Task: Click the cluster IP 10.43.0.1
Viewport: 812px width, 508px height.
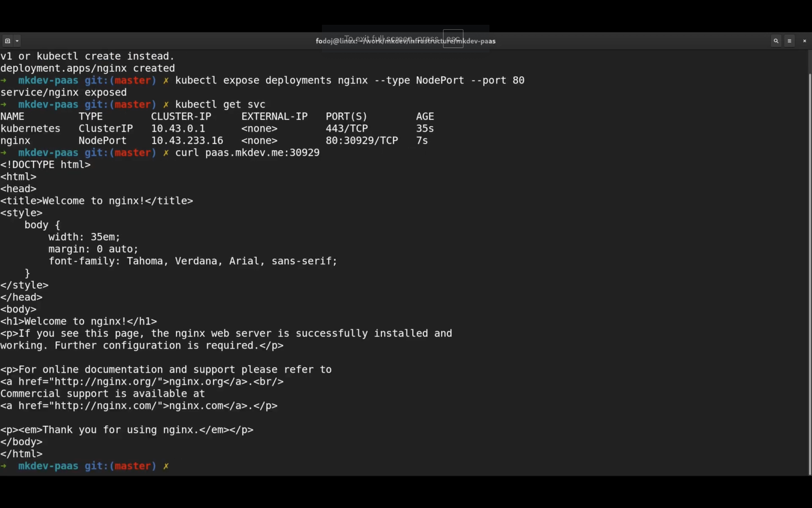Action: pos(178,129)
